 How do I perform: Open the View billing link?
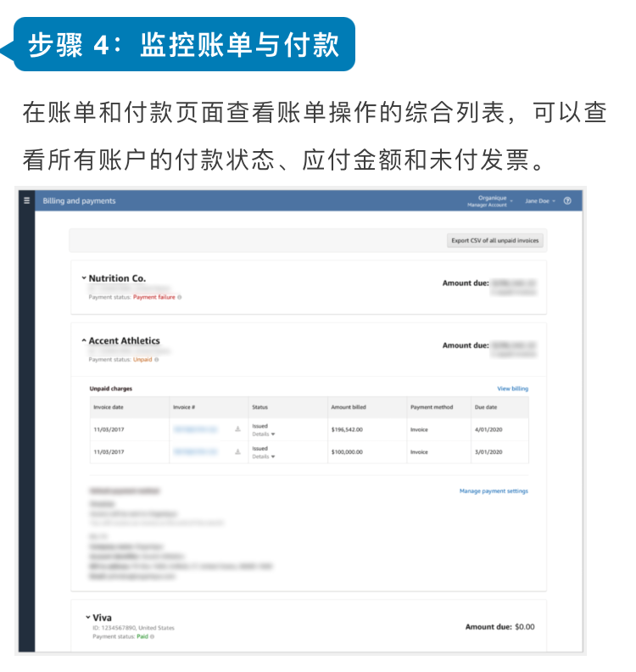coord(512,389)
